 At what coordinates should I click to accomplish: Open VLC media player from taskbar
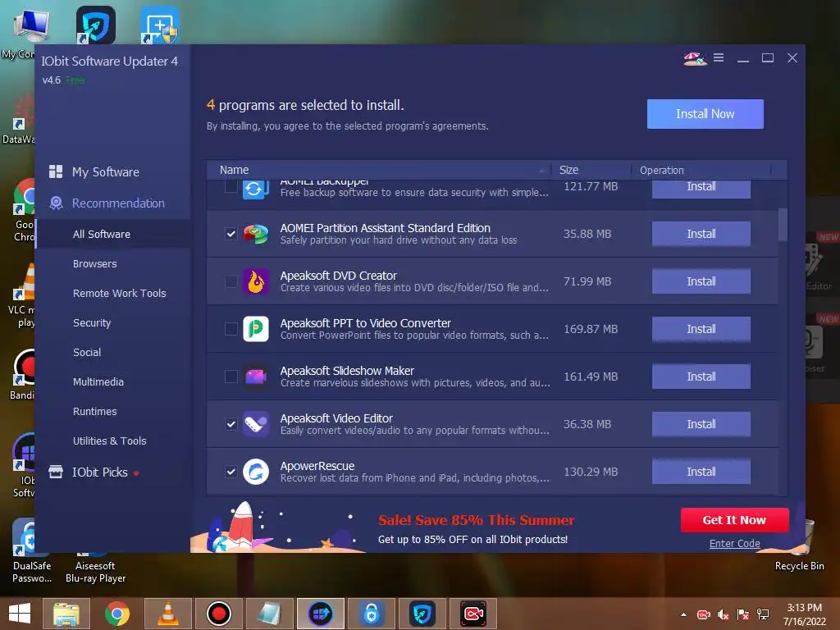(x=167, y=614)
